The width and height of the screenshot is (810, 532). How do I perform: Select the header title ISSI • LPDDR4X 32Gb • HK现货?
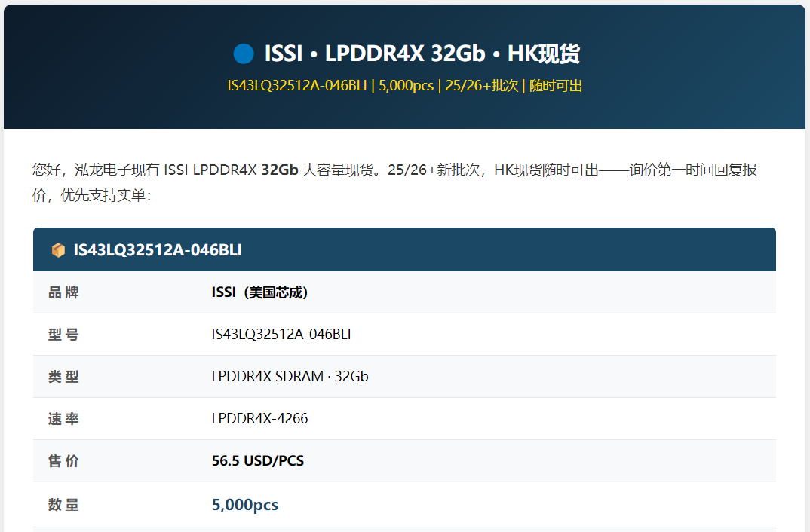point(422,54)
